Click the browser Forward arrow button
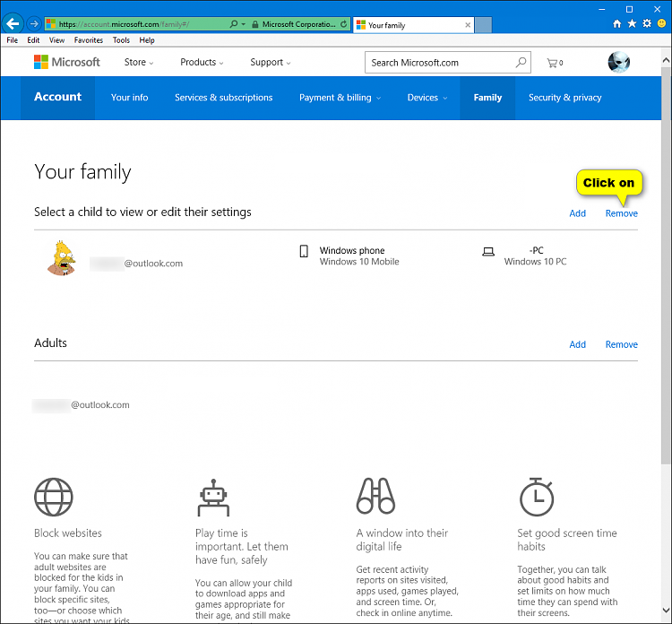 [34, 24]
